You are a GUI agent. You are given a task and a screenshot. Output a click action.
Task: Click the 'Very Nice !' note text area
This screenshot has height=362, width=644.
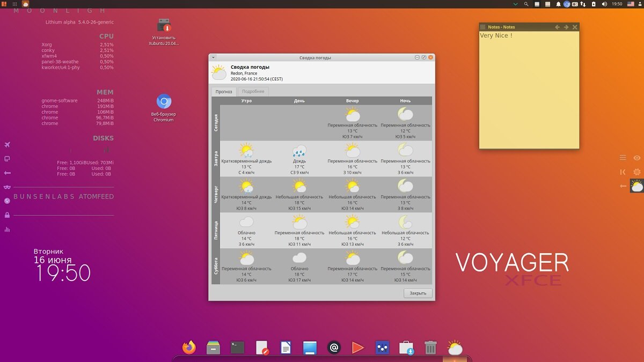click(529, 90)
